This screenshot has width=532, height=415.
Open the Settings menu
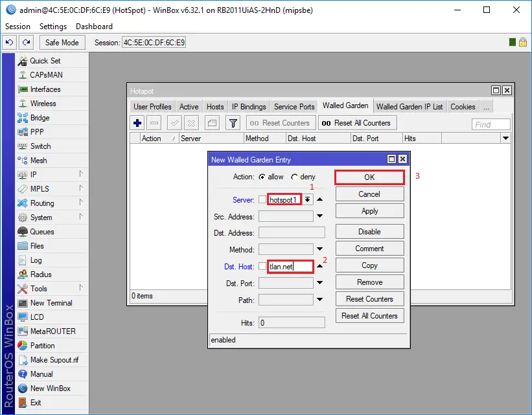point(53,27)
